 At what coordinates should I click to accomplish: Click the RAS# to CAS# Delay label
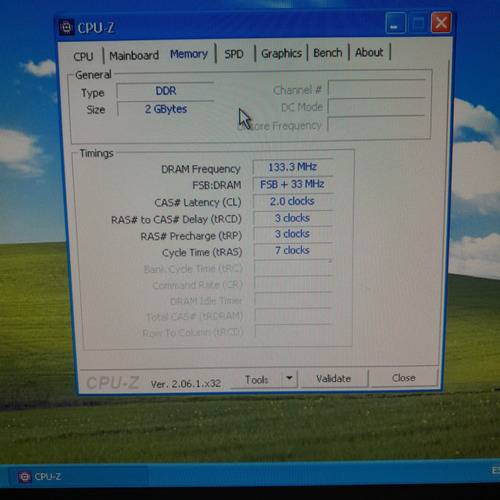[176, 220]
